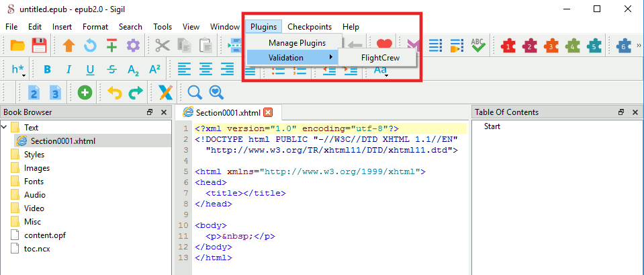Click the Heading 2 page icon
This screenshot has width=644, height=275.
[x=34, y=93]
